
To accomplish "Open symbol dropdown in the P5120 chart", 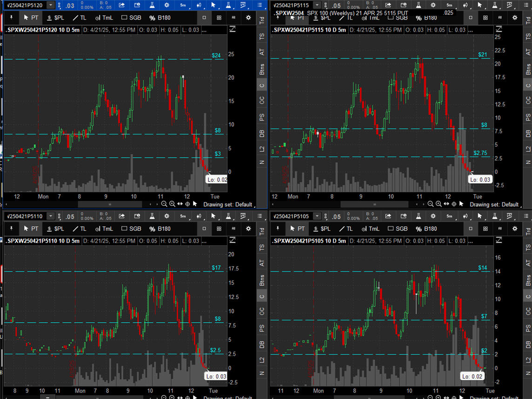I will (x=50, y=5).
